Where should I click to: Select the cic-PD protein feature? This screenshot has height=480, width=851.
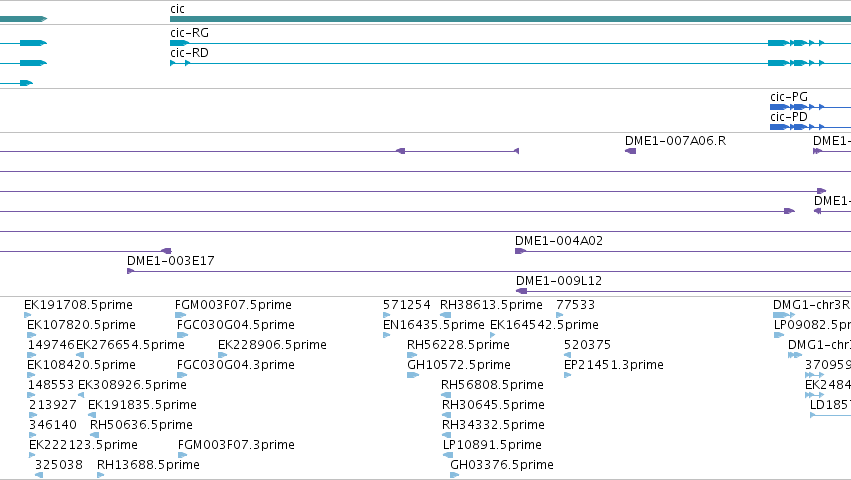(810, 127)
